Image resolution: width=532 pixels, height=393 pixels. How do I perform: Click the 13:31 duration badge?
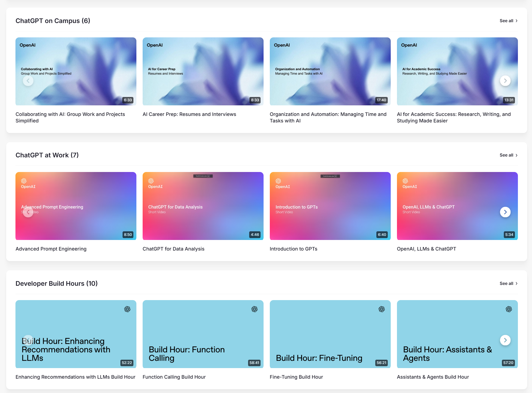509,100
